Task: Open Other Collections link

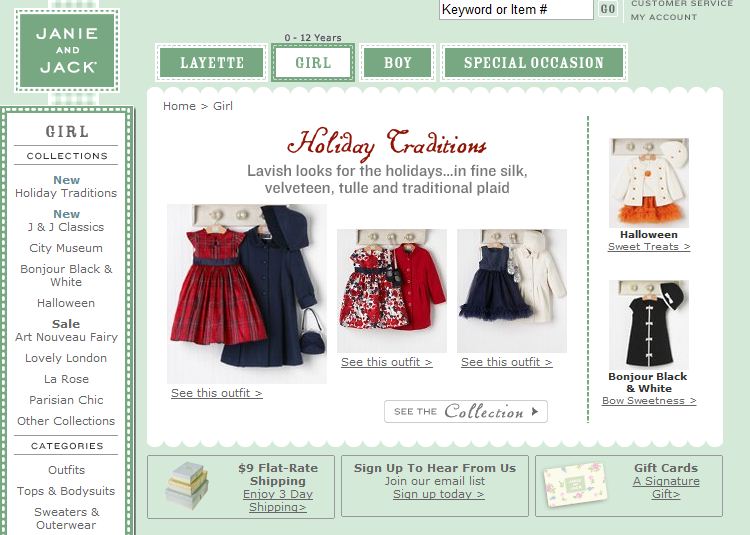Action: (x=66, y=421)
